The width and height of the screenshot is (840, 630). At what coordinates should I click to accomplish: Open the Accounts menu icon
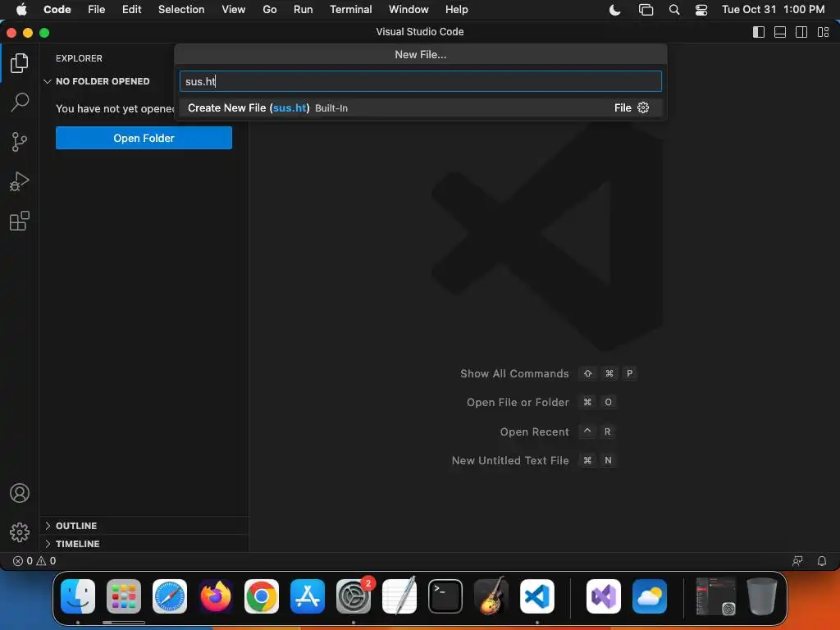click(20, 493)
